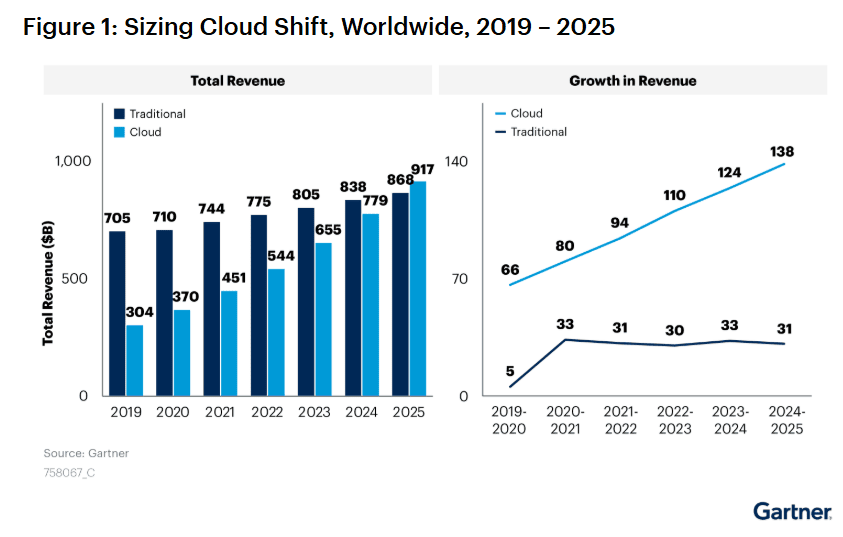
Task: Click the 710 value label for 2020
Action: [164, 217]
